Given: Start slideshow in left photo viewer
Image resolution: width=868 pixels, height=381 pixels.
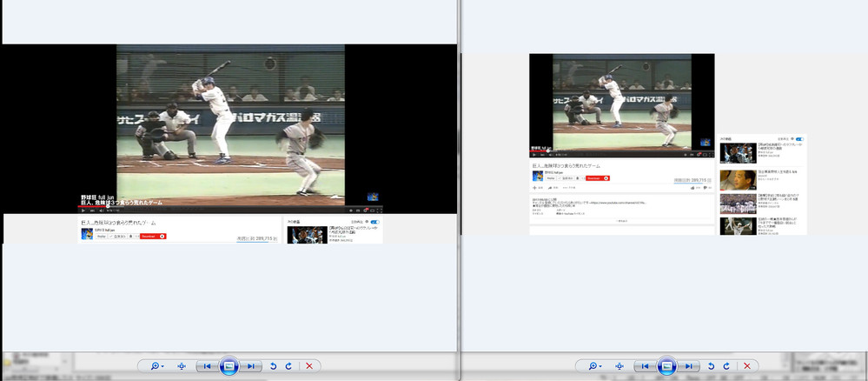Looking at the screenshot, I should point(229,366).
